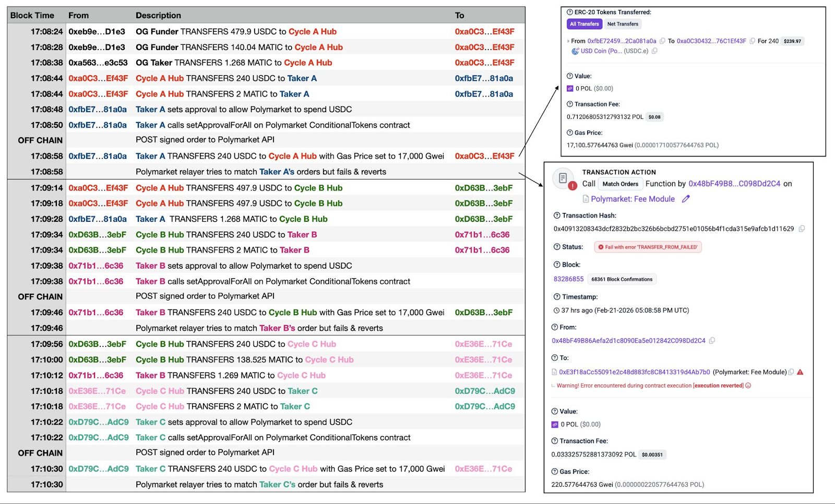Image resolution: width=835 pixels, height=504 pixels.
Task: Copy the transaction hash with the copy icon
Action: (802, 229)
